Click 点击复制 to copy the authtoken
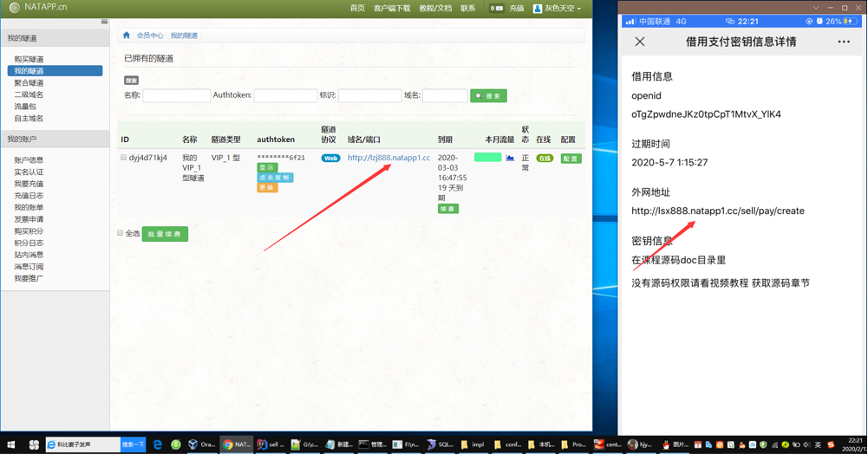Screen dimensions: 868x454 tap(275, 178)
